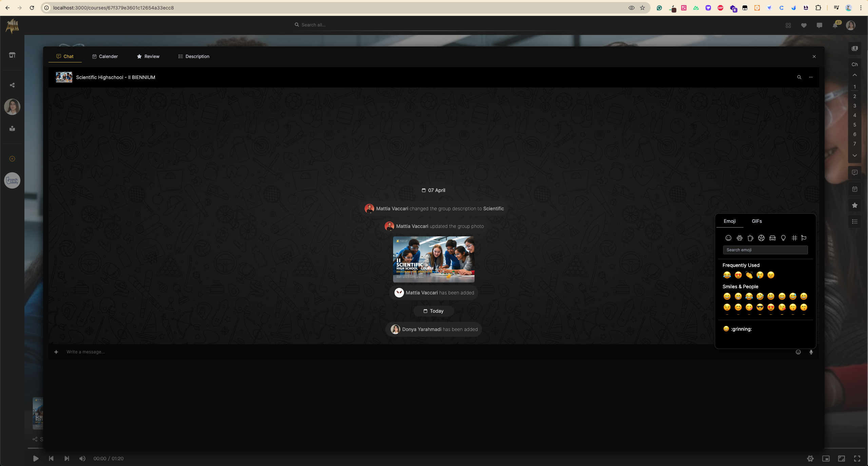
Task: Click the Search emoji field
Action: [x=765, y=250]
